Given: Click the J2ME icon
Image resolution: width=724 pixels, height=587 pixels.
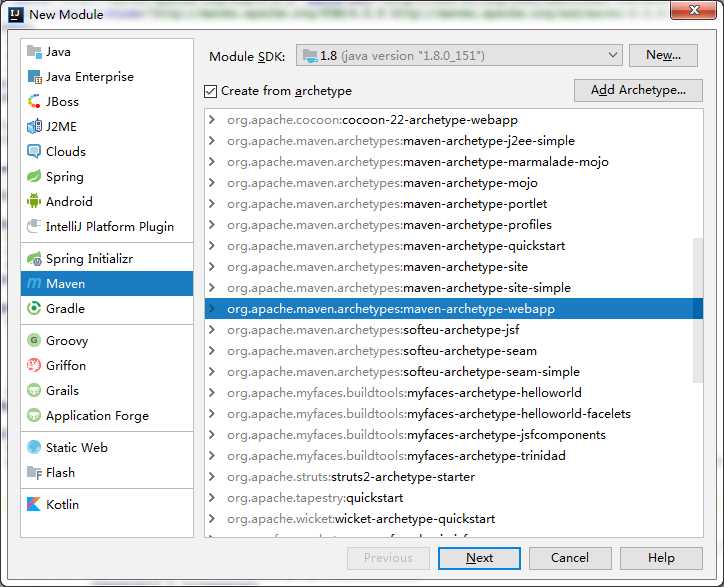Looking at the screenshot, I should (x=34, y=127).
